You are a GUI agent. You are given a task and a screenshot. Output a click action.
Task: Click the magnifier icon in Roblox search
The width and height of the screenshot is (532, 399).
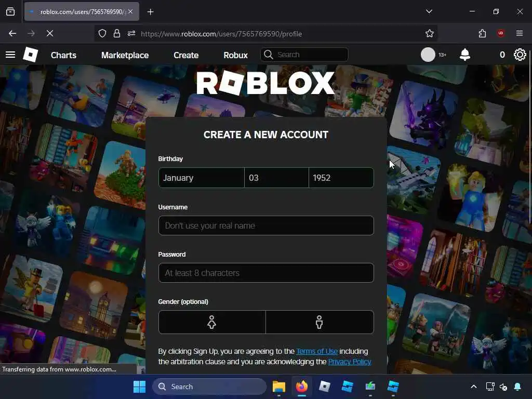(269, 55)
